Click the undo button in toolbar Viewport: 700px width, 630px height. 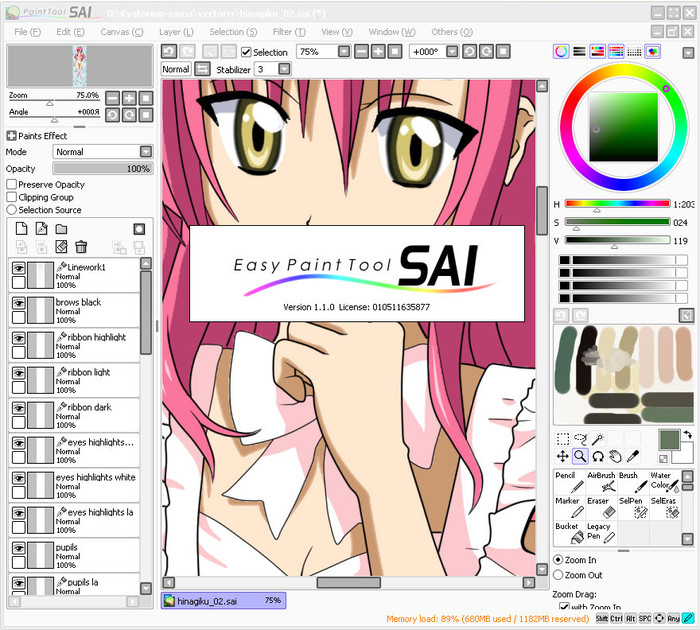[x=169, y=51]
